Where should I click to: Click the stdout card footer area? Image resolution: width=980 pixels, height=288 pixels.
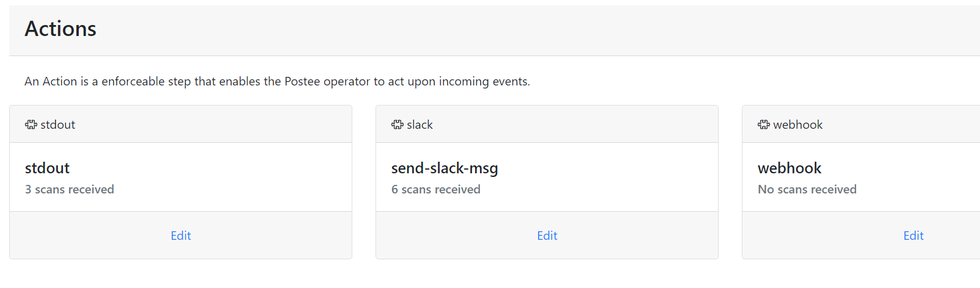pyautogui.click(x=181, y=235)
